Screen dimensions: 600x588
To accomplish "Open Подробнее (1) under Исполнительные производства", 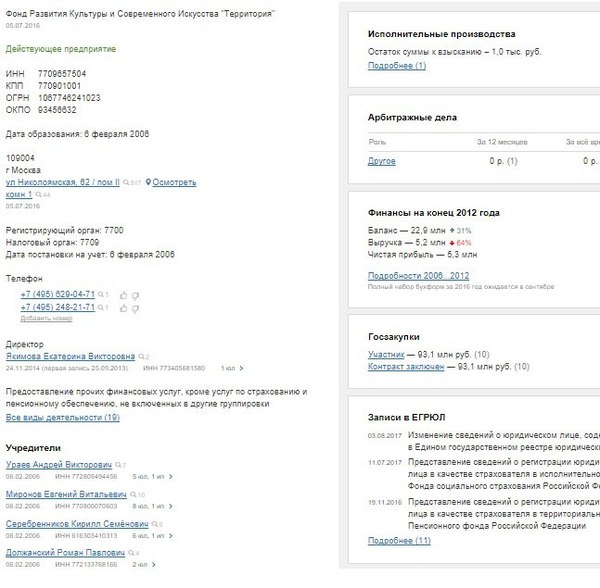I will click(x=396, y=66).
